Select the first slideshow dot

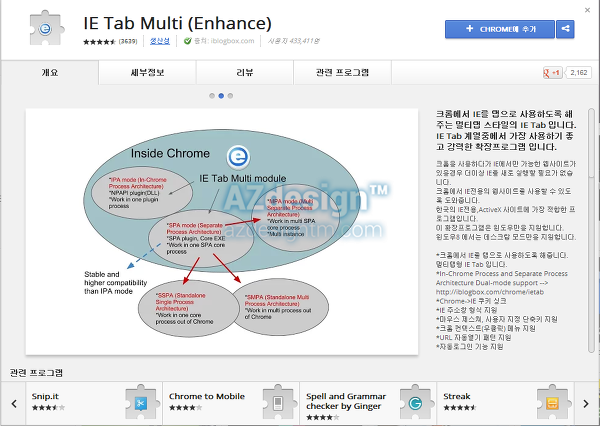212,96
